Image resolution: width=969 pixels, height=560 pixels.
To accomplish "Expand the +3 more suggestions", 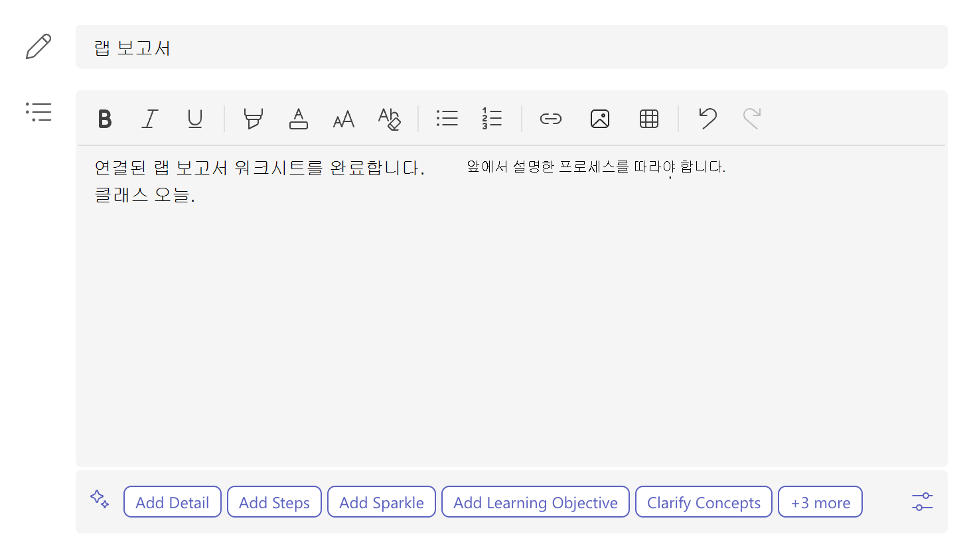I will pyautogui.click(x=820, y=502).
